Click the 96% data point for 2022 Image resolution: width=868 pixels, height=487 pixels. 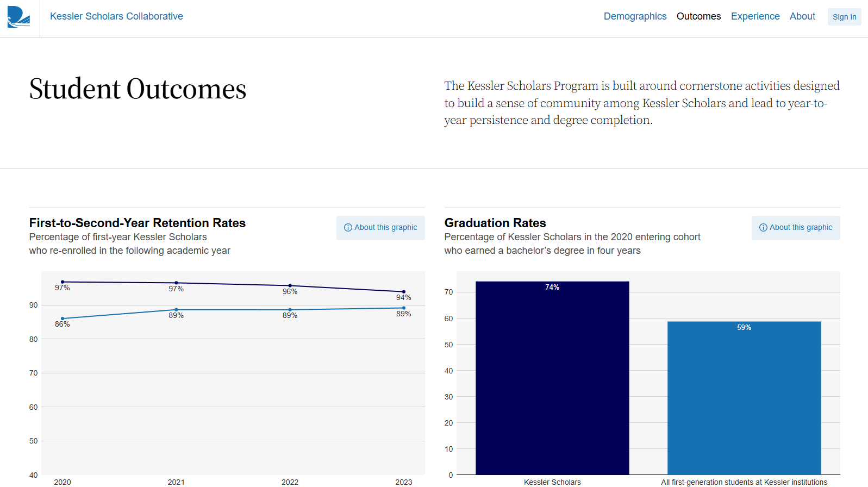click(x=290, y=285)
